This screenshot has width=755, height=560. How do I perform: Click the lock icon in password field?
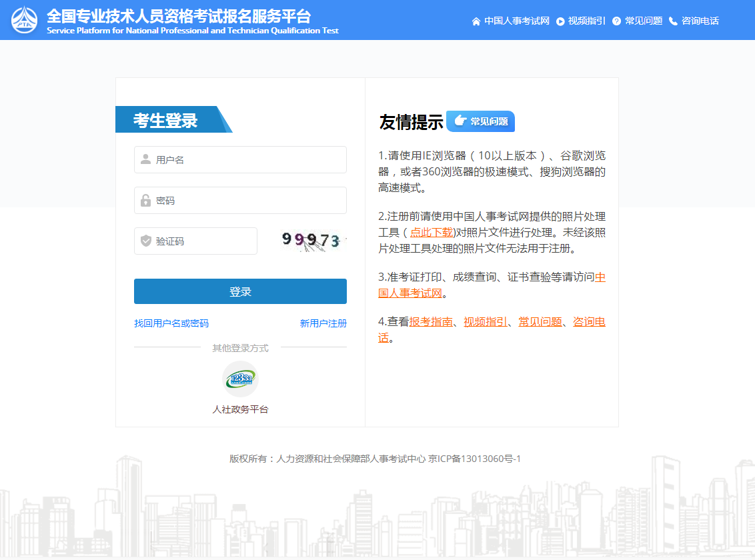[145, 200]
